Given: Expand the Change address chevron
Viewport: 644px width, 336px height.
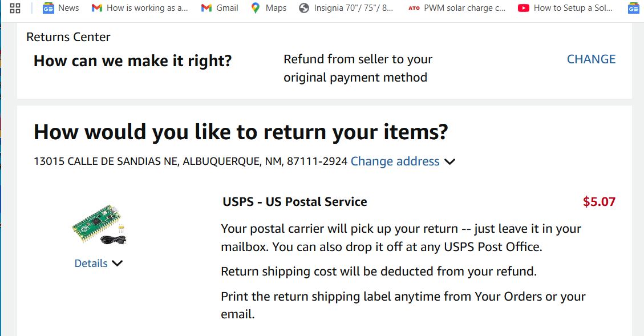Looking at the screenshot, I should click(449, 162).
